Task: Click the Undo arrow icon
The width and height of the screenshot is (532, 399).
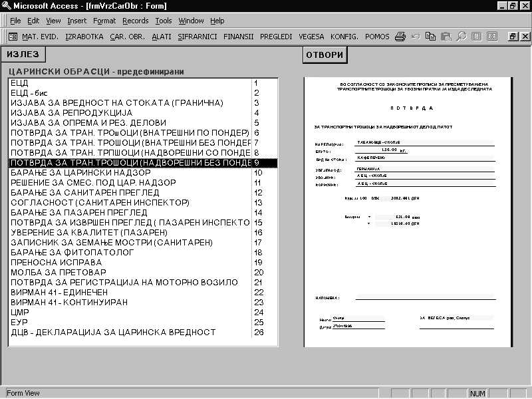Action: point(416,37)
